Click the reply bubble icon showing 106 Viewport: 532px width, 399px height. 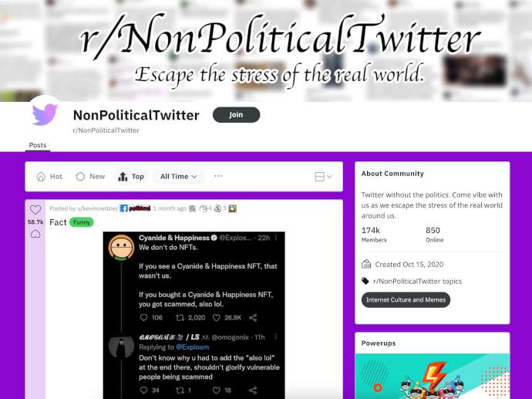143,317
